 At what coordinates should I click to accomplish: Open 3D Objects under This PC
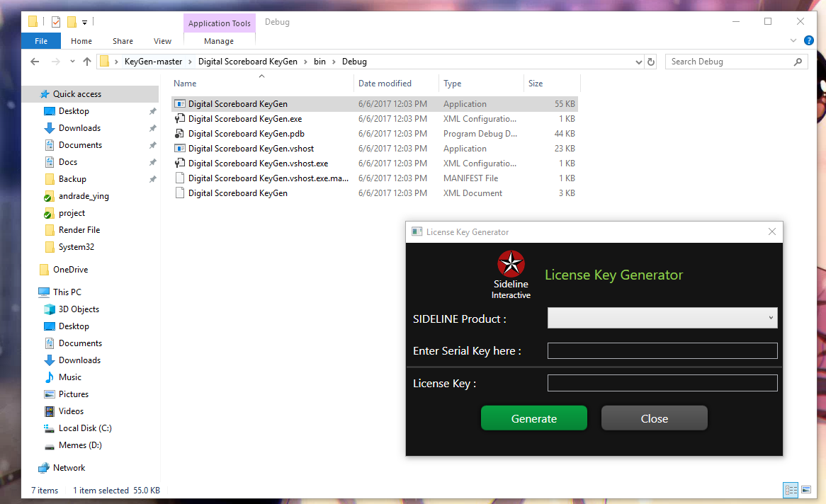79,309
